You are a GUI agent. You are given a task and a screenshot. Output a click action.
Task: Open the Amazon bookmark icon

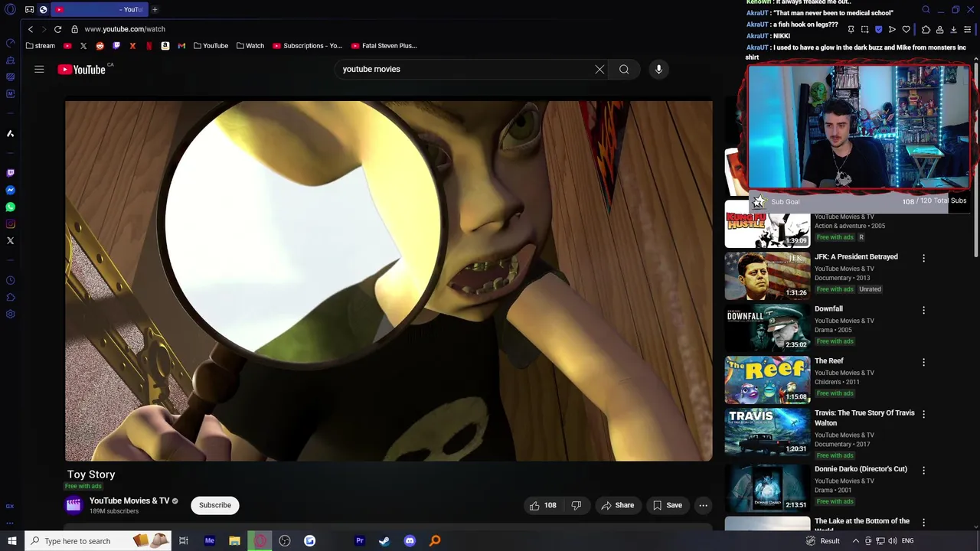coord(165,46)
